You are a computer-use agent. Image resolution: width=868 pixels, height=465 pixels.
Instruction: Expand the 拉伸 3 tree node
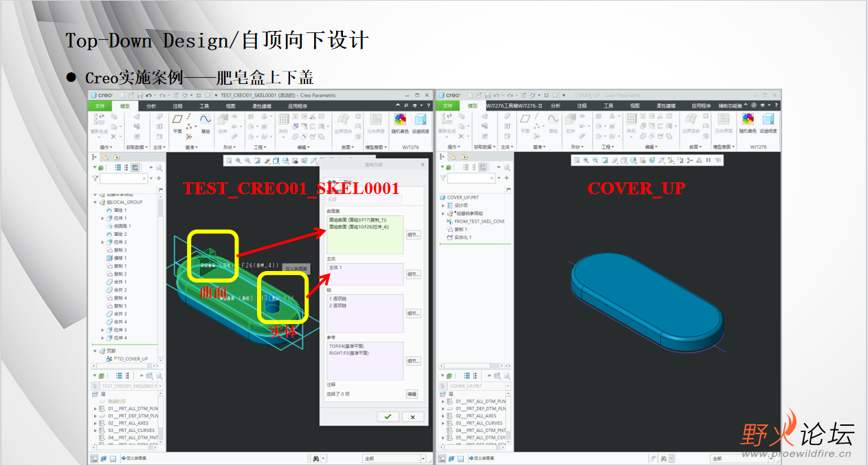pos(102,330)
